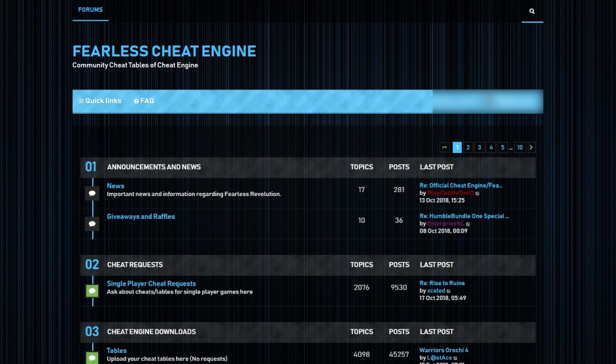This screenshot has width=616, height=364.
Task: Click News posts count 281
Action: coord(399,190)
